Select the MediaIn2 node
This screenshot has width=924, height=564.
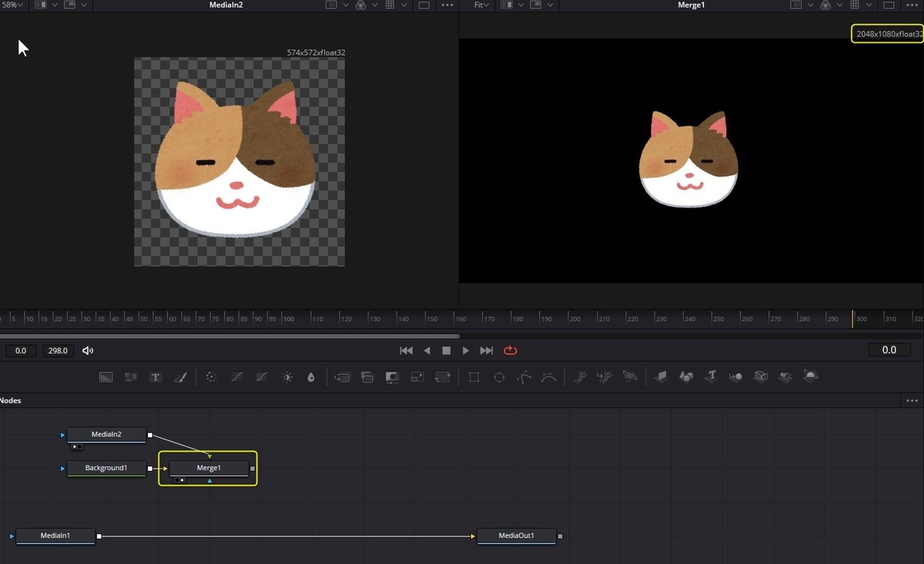106,435
